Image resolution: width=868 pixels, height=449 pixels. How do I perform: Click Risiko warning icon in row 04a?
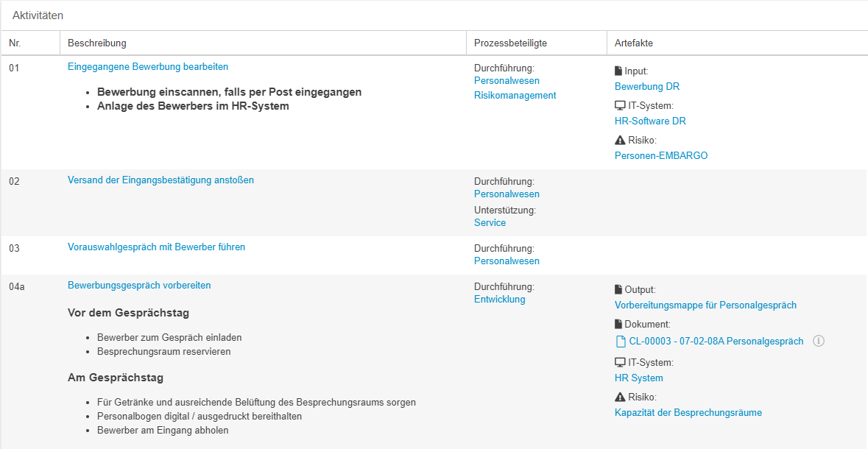619,397
